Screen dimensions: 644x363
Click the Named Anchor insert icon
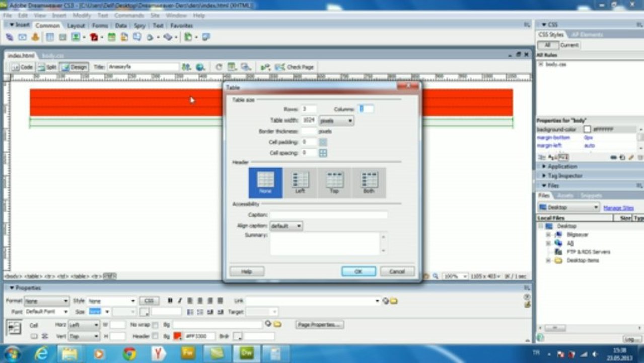[x=35, y=37]
